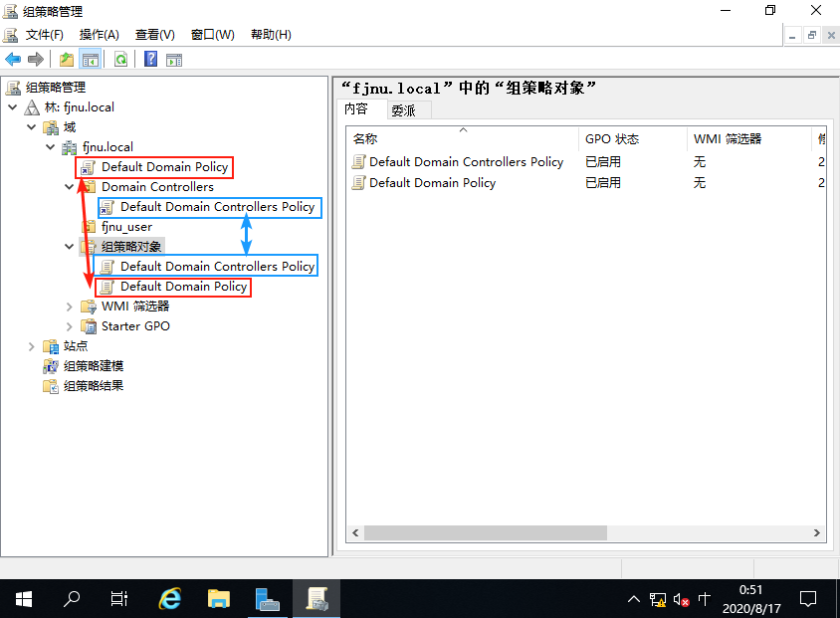Click the scroll icon of Default Domain Policy row in list

(359, 183)
